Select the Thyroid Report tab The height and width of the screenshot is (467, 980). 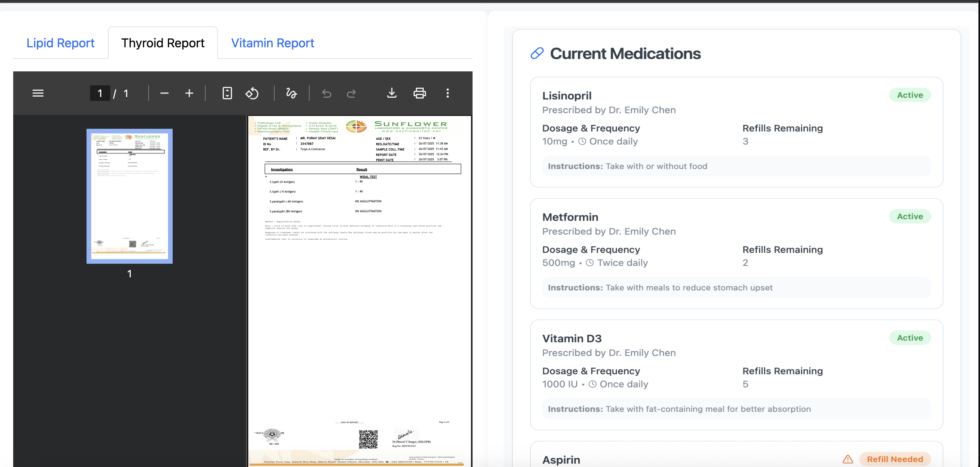[163, 43]
